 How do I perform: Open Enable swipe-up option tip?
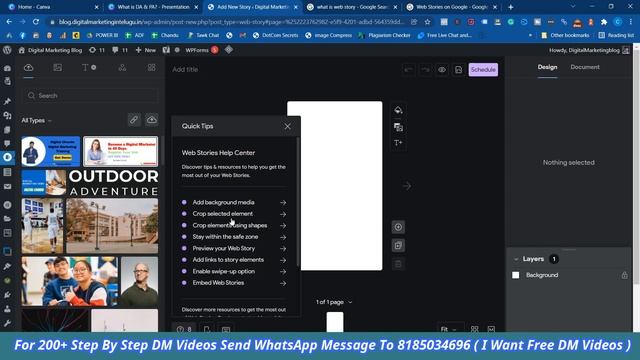point(234,271)
